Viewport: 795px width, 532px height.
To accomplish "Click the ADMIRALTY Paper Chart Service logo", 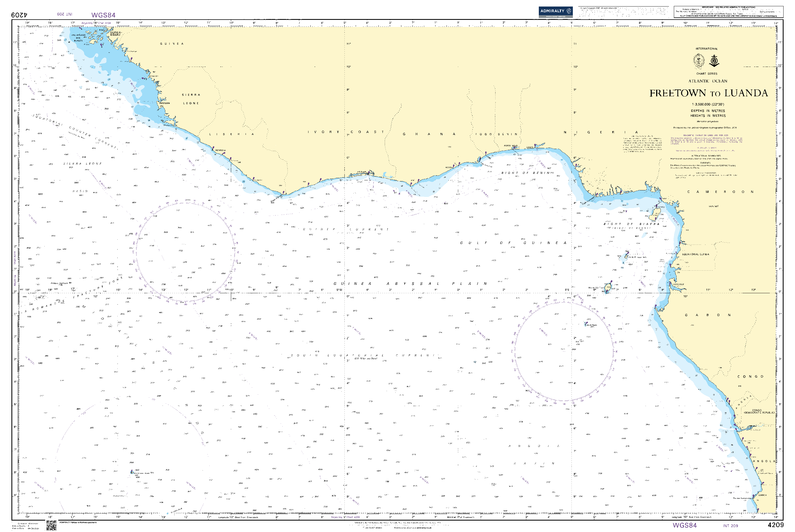I will (x=556, y=12).
